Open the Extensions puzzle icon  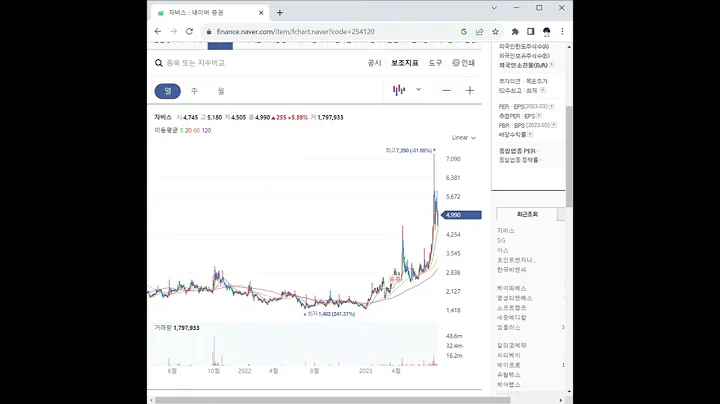pyautogui.click(x=515, y=32)
